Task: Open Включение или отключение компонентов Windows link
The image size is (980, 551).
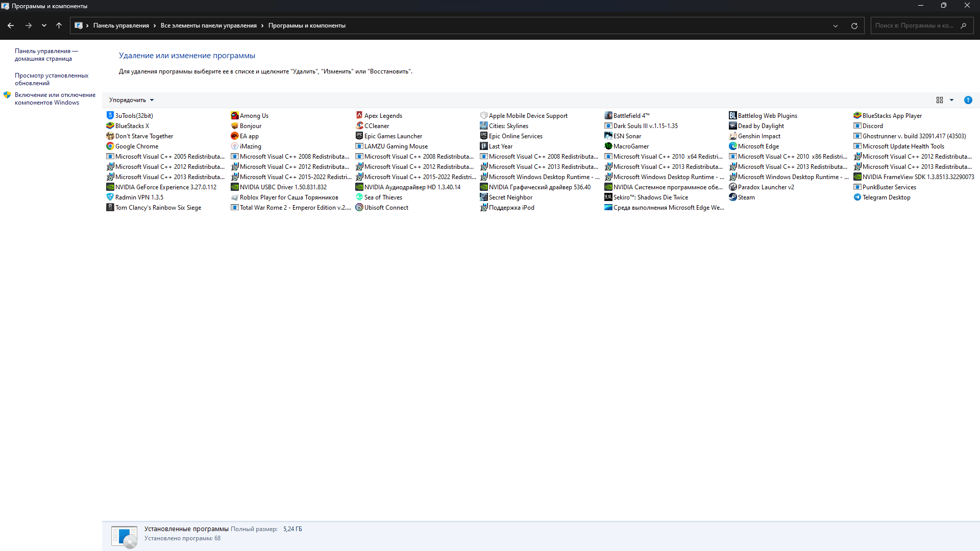Action: [x=55, y=98]
